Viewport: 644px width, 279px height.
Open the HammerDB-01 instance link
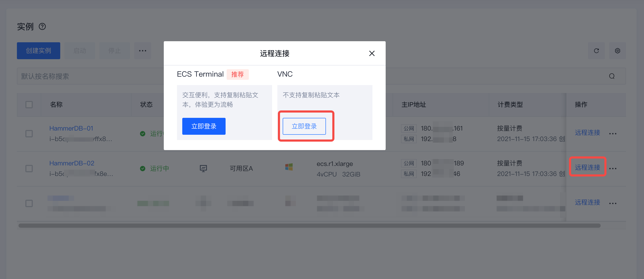[x=71, y=128]
